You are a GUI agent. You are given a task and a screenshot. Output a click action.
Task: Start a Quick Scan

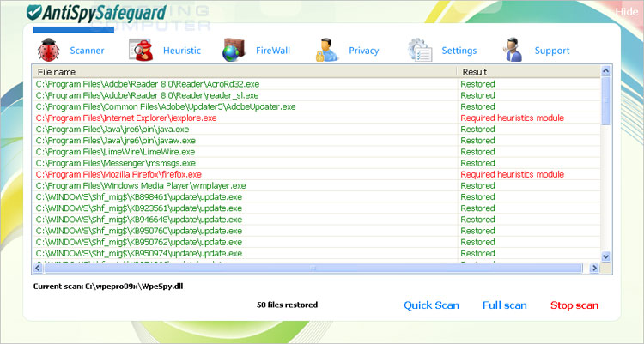point(431,305)
